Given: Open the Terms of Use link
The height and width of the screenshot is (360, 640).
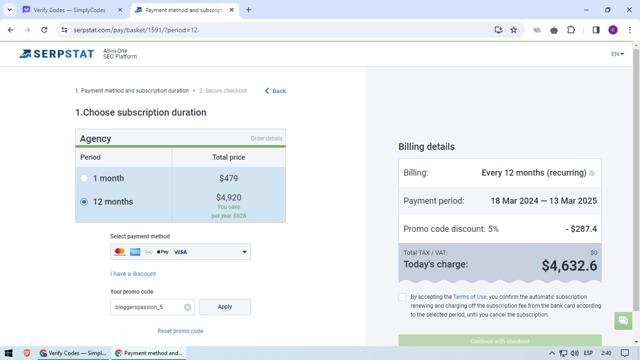Looking at the screenshot, I should (470, 297).
